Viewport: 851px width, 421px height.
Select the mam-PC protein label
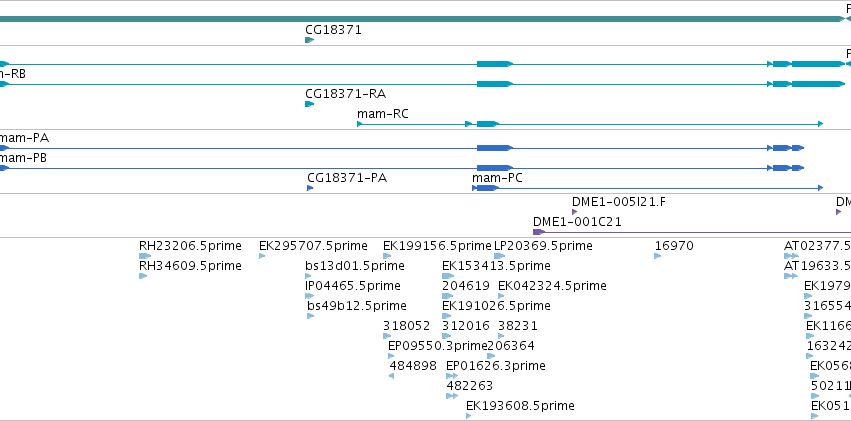coord(497,178)
